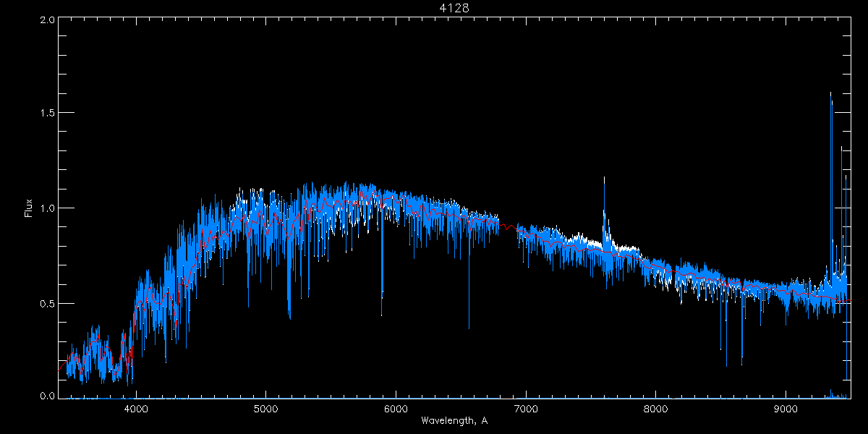The width and height of the screenshot is (868, 434).
Task: Click the 'Wavelength, A' x-axis label
Action: 454,420
